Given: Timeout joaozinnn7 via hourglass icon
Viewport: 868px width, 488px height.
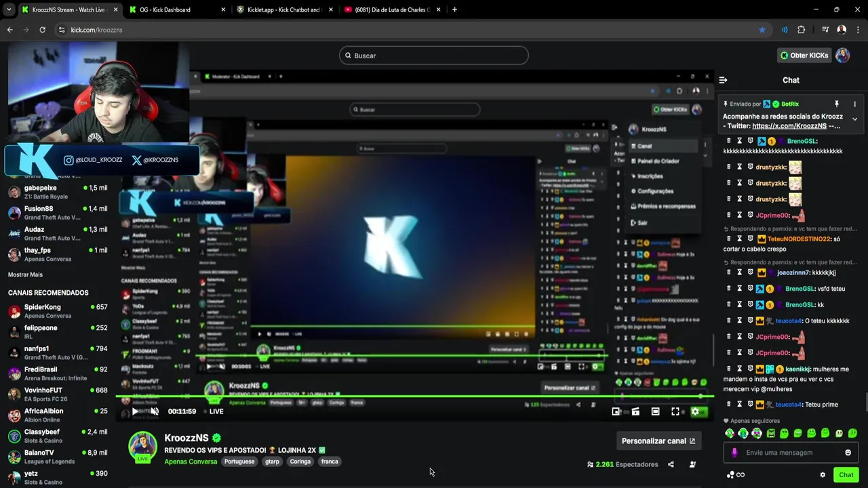Looking at the screenshot, I should pos(740,272).
